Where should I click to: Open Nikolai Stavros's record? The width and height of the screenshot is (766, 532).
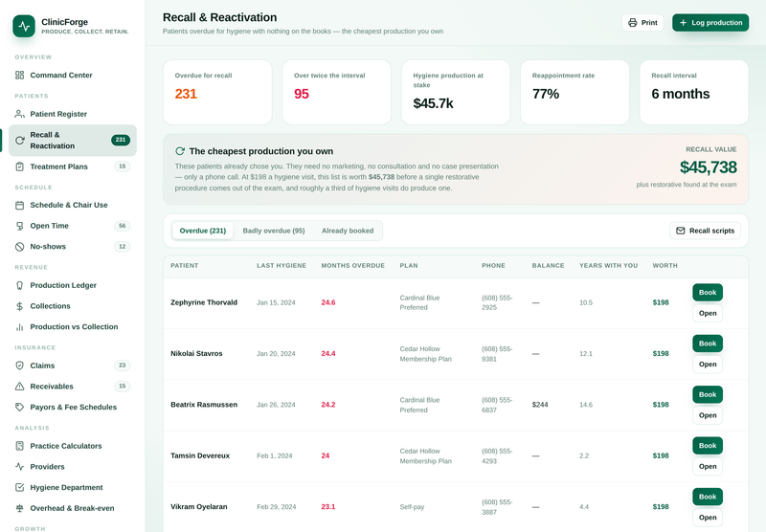[708, 365]
